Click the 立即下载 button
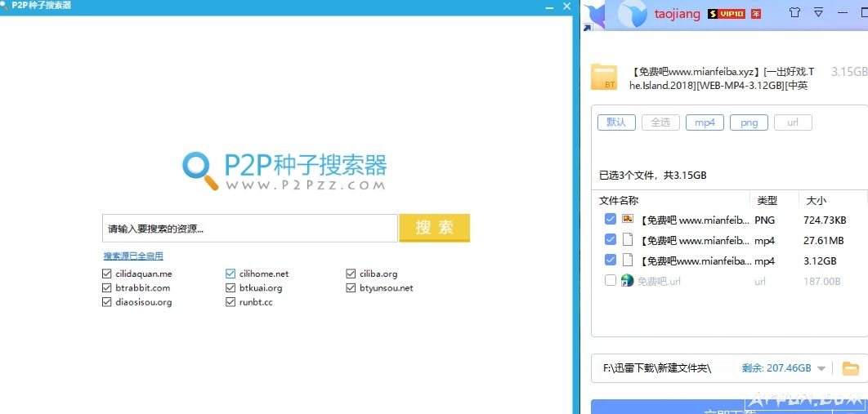 729,407
